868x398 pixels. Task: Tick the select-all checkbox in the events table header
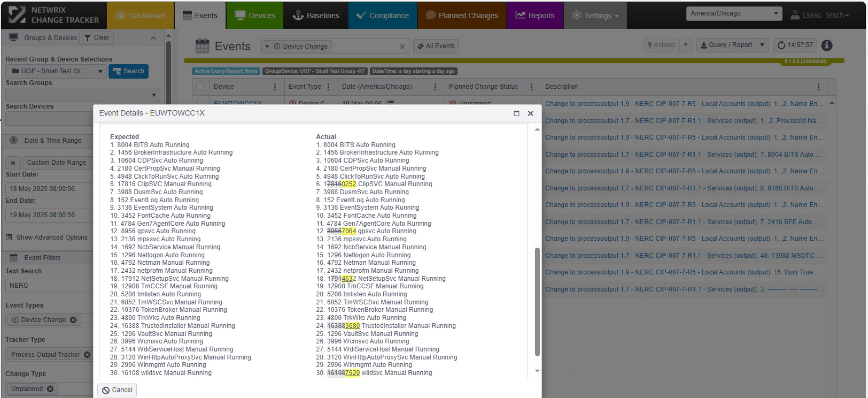pos(200,87)
